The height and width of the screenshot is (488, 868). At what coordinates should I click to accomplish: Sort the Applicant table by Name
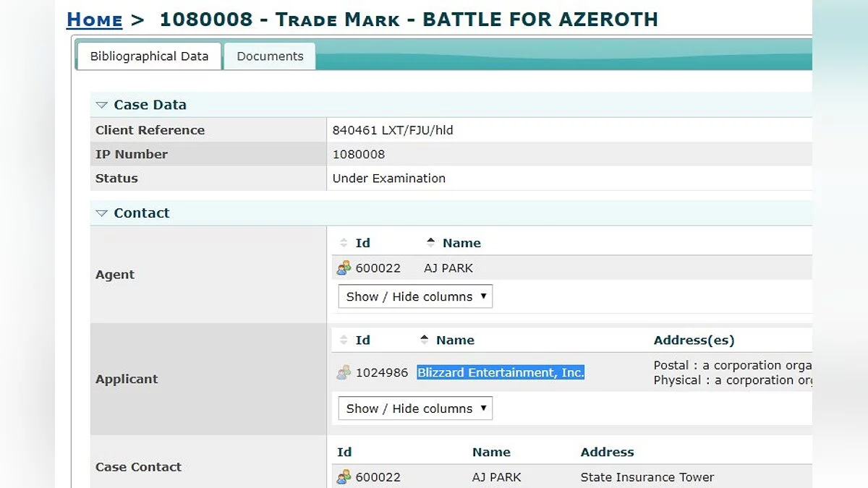pos(454,341)
